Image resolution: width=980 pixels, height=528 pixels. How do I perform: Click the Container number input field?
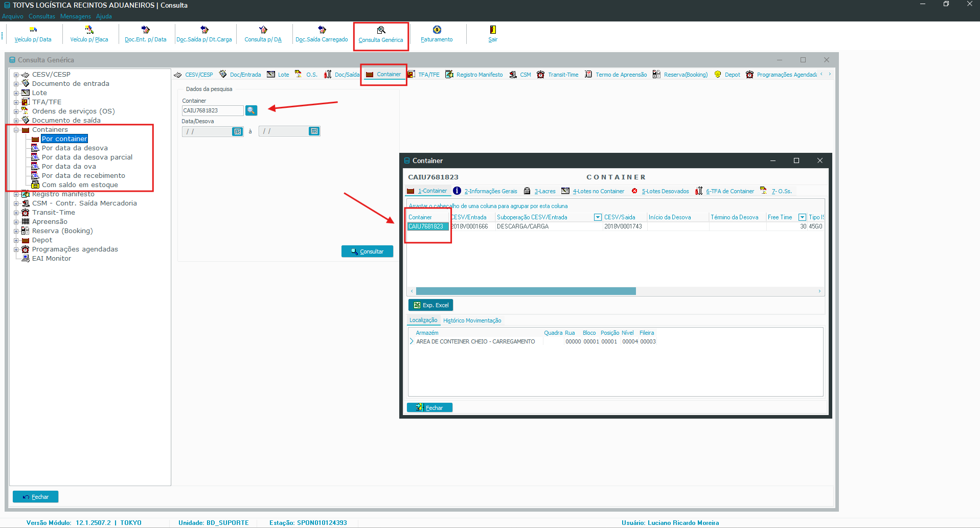213,110
